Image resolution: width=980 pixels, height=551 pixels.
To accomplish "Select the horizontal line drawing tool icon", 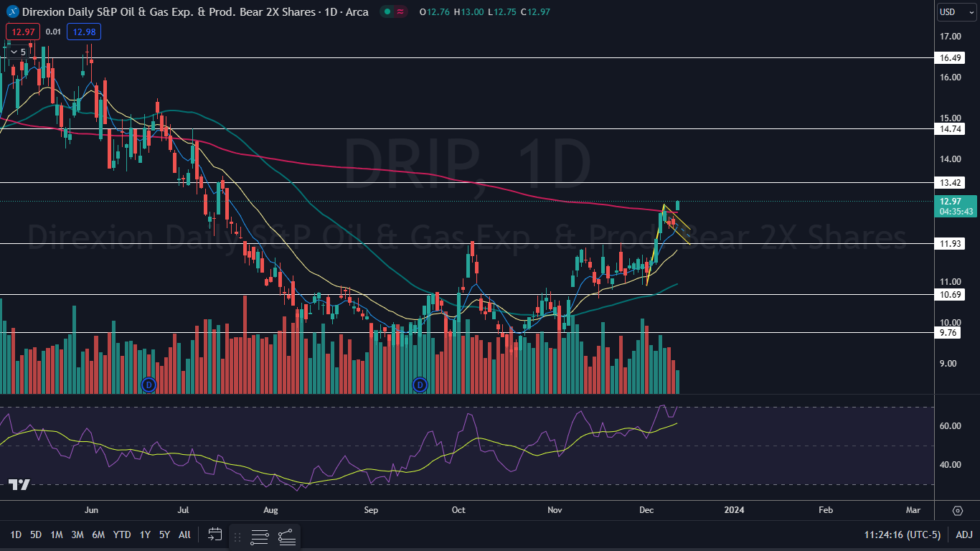I will (260, 535).
